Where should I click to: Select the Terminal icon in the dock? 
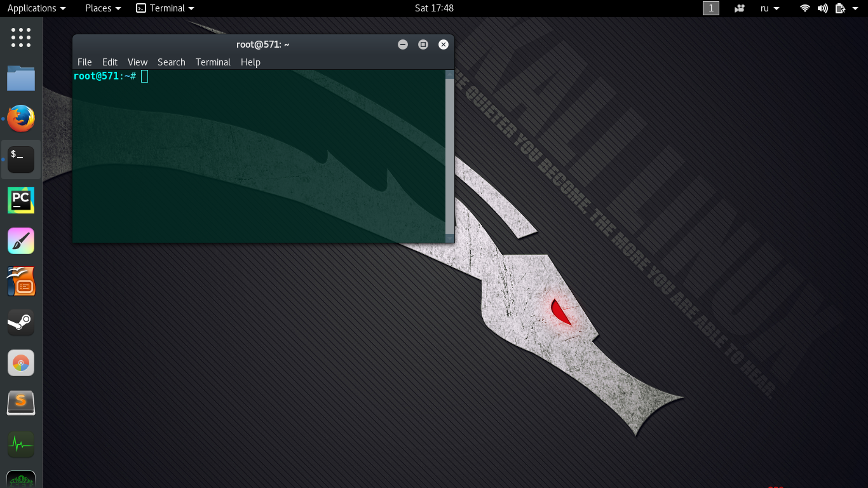[21, 159]
